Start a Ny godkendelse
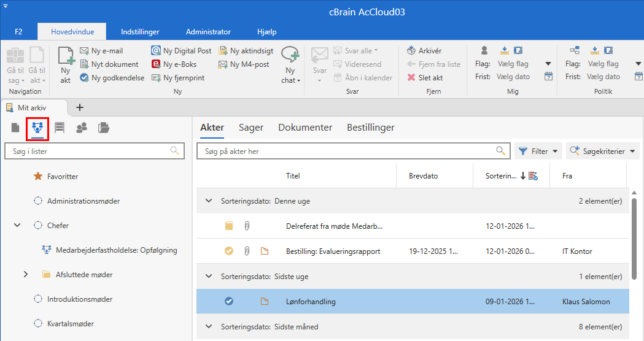The width and height of the screenshot is (644, 341). click(x=112, y=78)
